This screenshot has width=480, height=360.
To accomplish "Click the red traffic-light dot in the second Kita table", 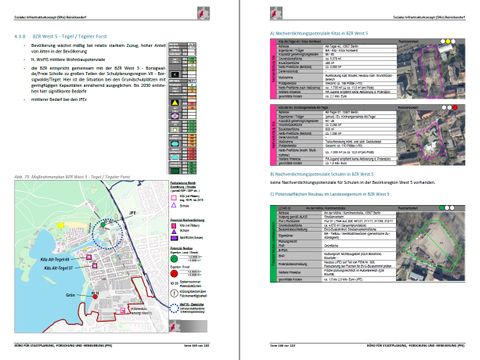I will [x=455, y=107].
